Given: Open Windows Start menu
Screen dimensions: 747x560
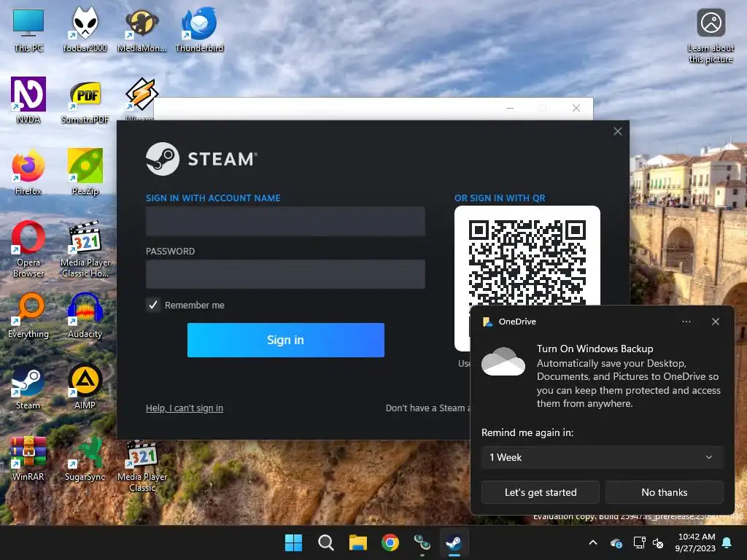Looking at the screenshot, I should tap(293, 542).
